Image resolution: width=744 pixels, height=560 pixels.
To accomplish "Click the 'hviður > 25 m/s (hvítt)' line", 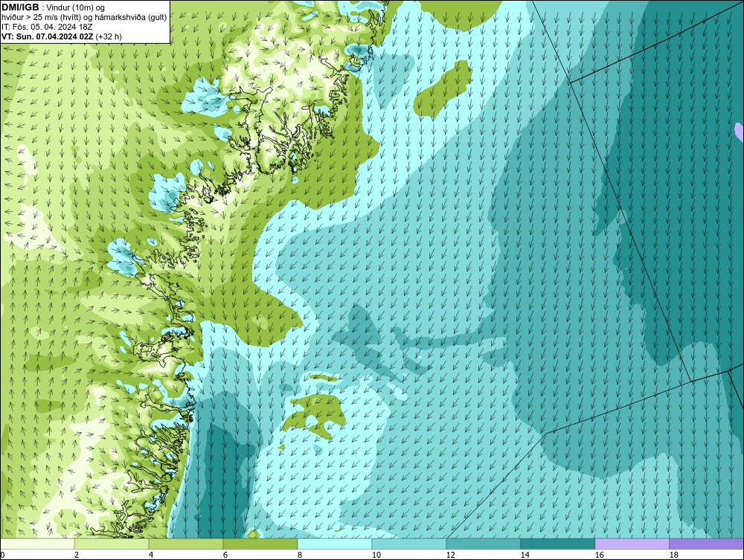I will (x=84, y=18).
